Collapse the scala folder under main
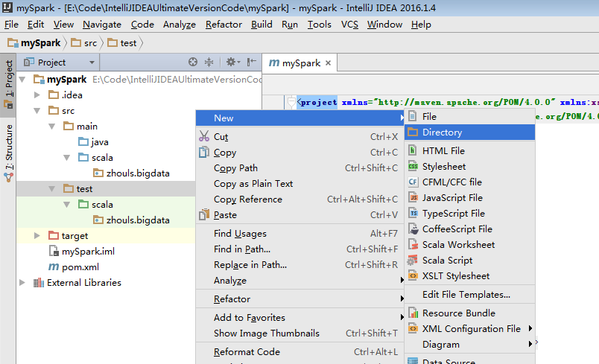This screenshot has width=599, height=364. pos(67,158)
